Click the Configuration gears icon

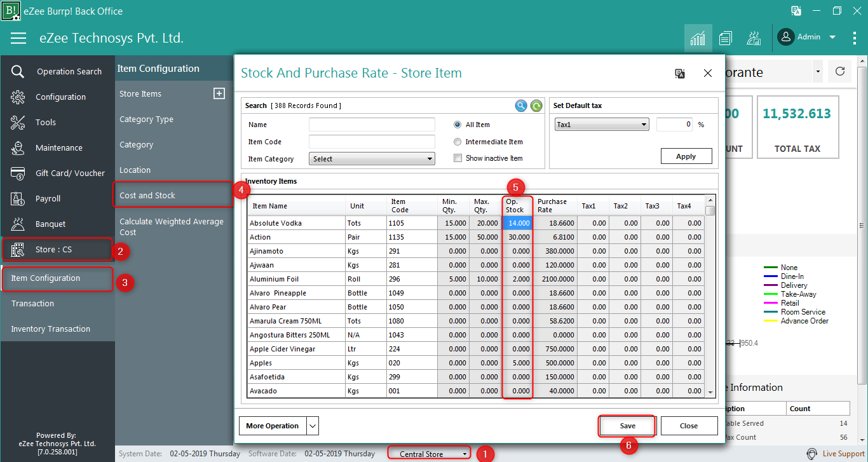click(18, 97)
